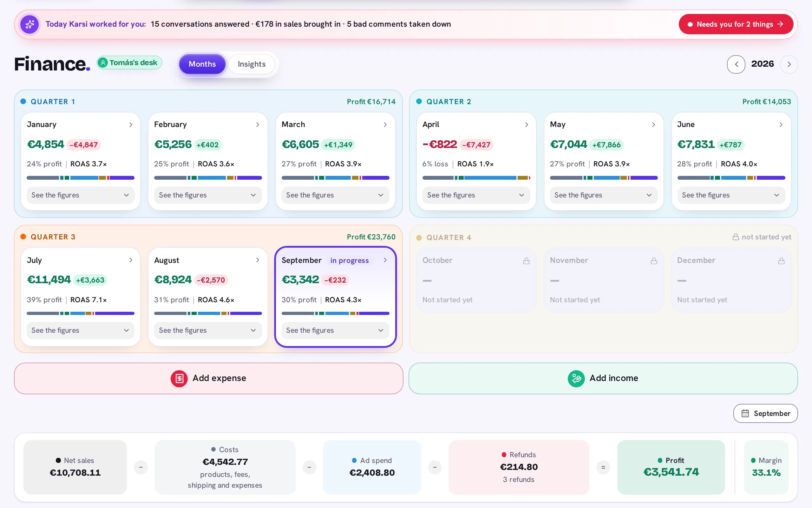Switch to the Months tab
This screenshot has height=508, width=812.
point(202,64)
